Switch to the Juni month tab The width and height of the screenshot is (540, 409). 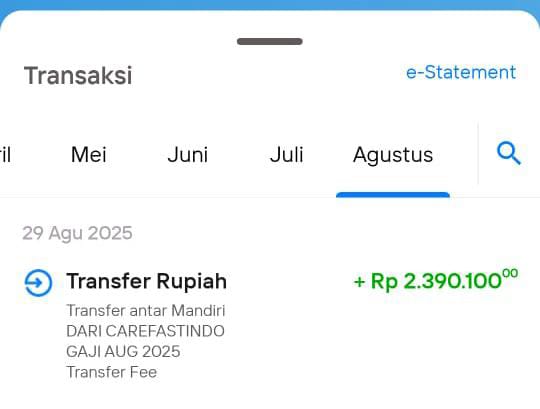(x=188, y=155)
